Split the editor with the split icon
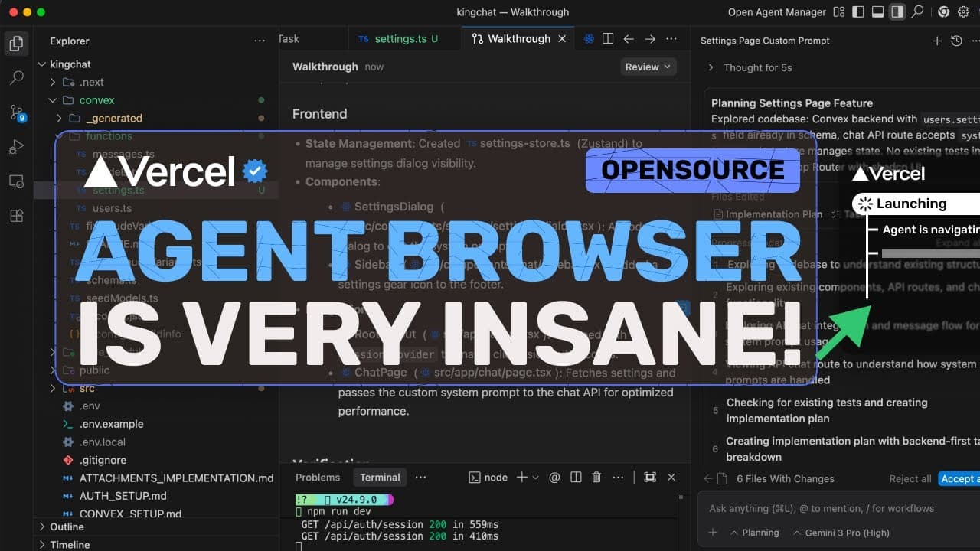 point(608,39)
